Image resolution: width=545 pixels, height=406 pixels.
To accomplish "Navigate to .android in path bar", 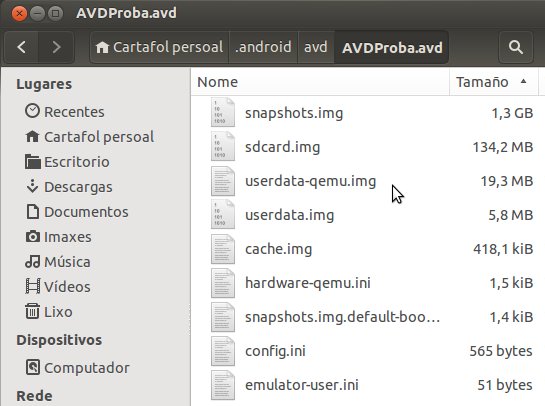I will tap(263, 47).
